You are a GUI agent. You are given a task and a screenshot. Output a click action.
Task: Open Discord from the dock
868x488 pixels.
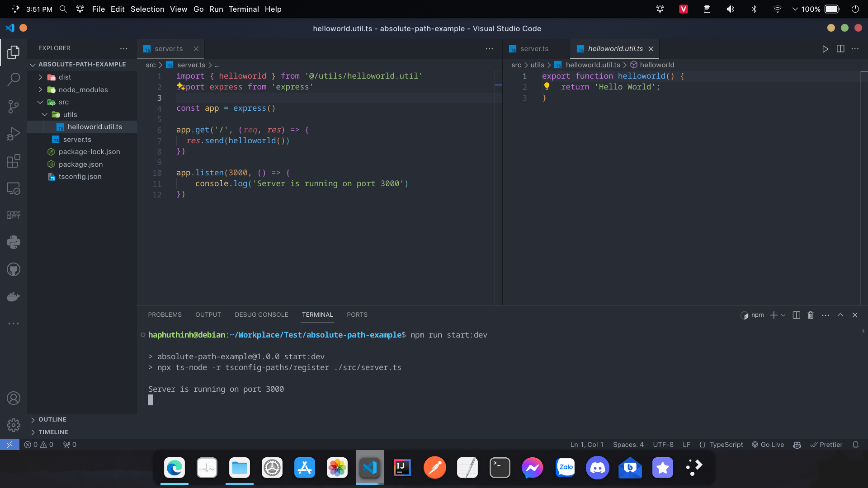597,468
